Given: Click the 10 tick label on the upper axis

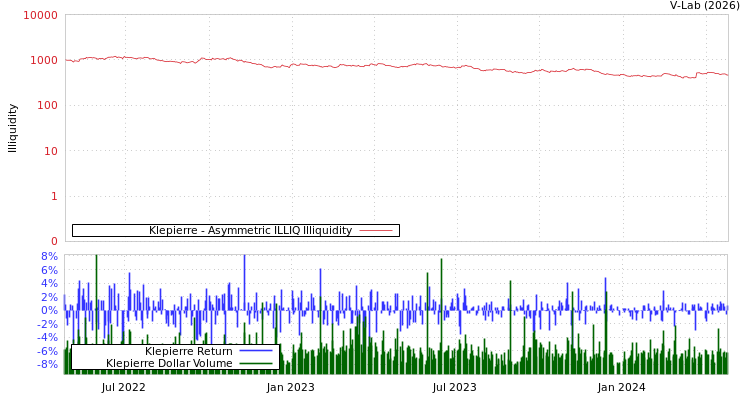Looking at the screenshot, I should pyautogui.click(x=49, y=151).
